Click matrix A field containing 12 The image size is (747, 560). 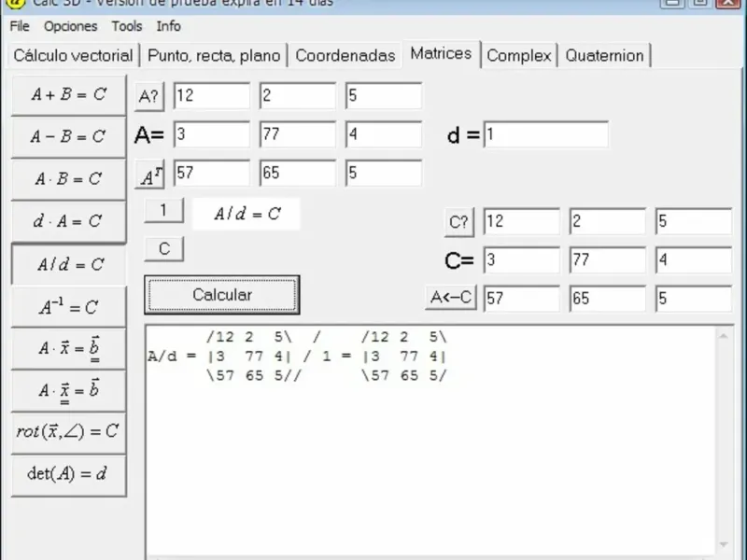212,96
